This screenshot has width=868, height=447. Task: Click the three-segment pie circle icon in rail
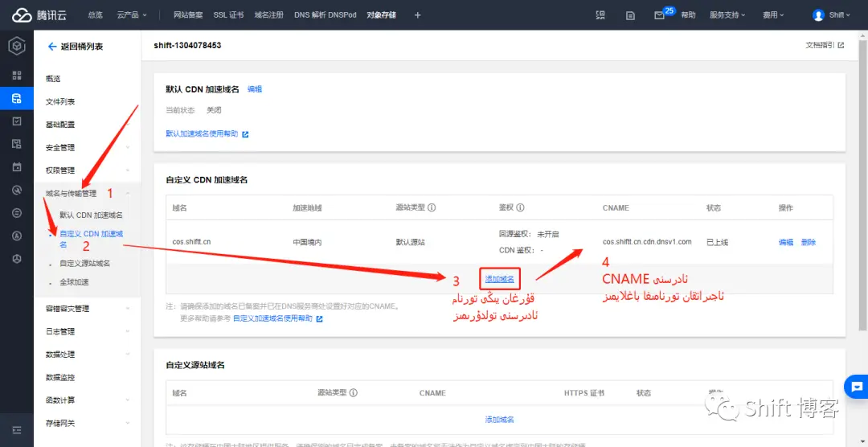pos(17,259)
